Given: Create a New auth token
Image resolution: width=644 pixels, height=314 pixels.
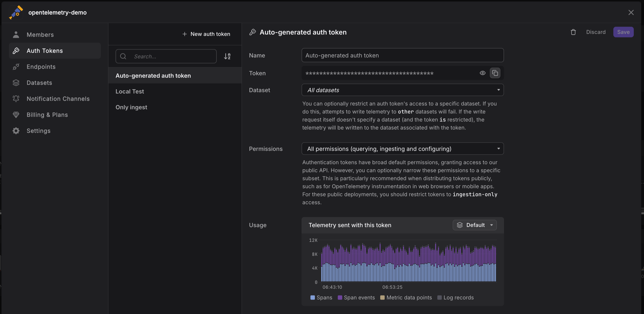Looking at the screenshot, I should 206,34.
